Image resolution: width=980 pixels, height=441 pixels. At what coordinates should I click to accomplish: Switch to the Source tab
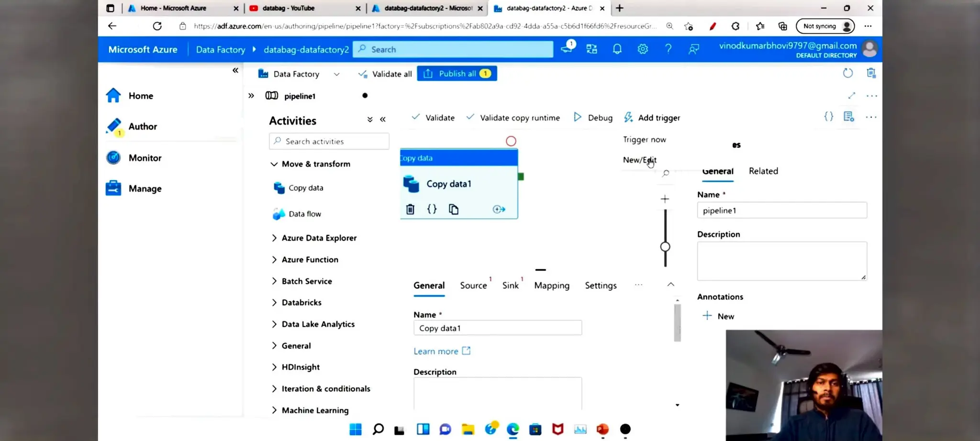[x=473, y=286]
